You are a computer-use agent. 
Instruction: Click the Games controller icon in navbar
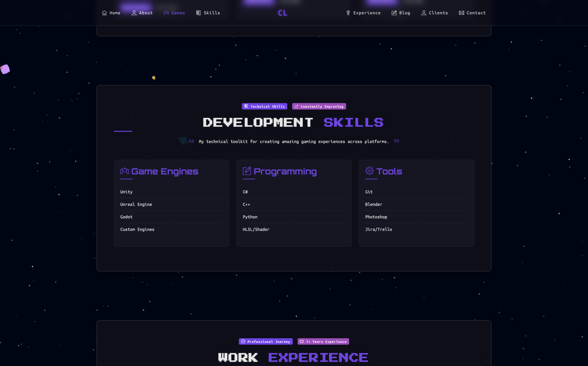point(166,13)
